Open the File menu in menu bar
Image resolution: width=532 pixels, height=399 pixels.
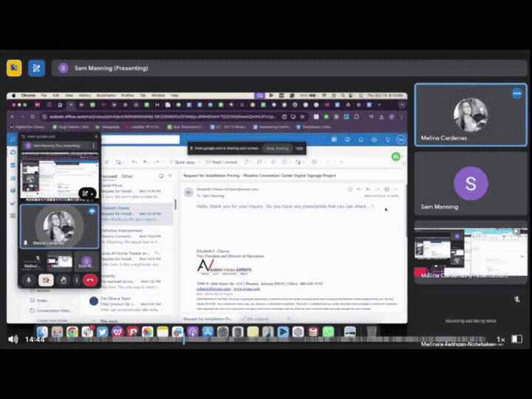(44, 95)
